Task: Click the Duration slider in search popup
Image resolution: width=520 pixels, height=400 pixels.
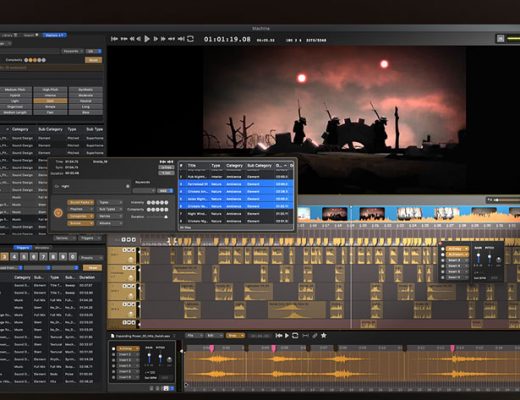Action: tap(157, 217)
